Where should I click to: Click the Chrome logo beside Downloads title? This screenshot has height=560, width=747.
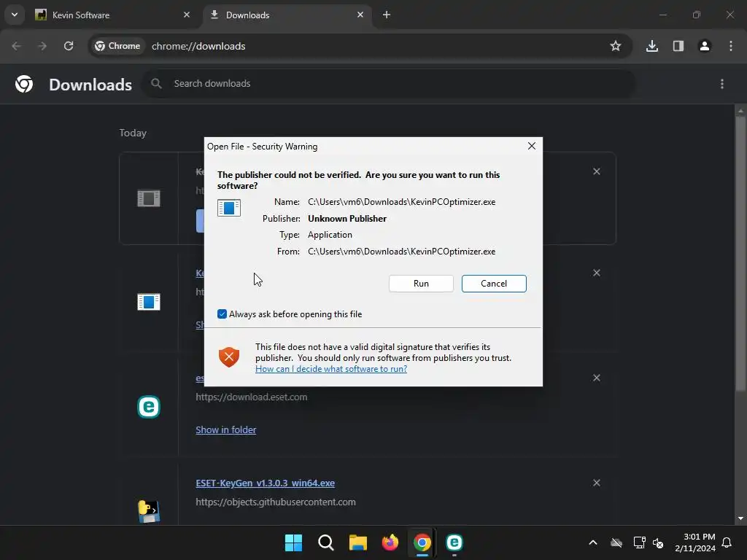tap(24, 84)
